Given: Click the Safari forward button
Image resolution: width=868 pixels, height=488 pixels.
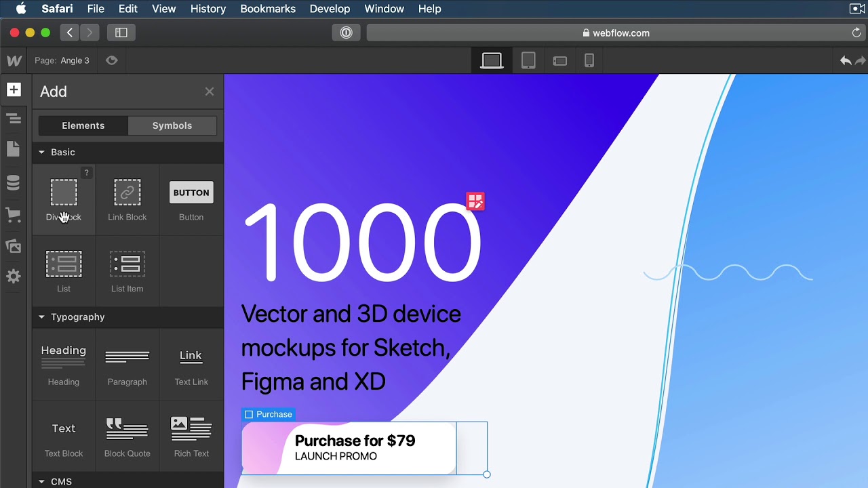Looking at the screenshot, I should 90,33.
